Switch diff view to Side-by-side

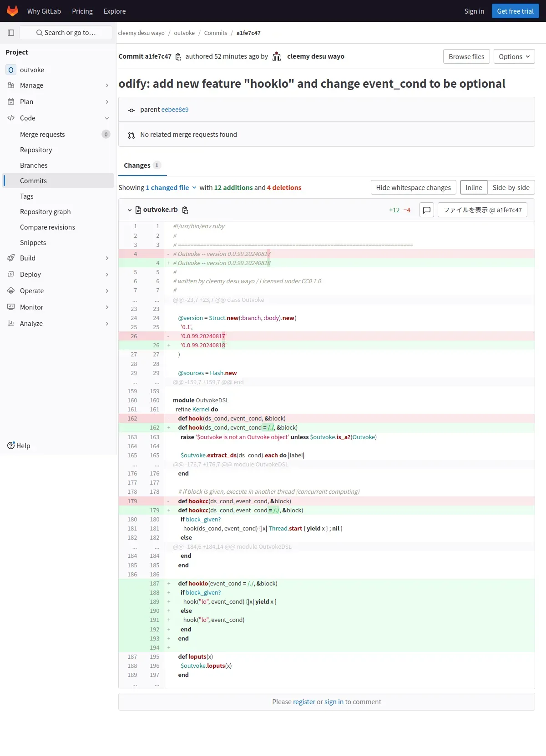(x=511, y=188)
